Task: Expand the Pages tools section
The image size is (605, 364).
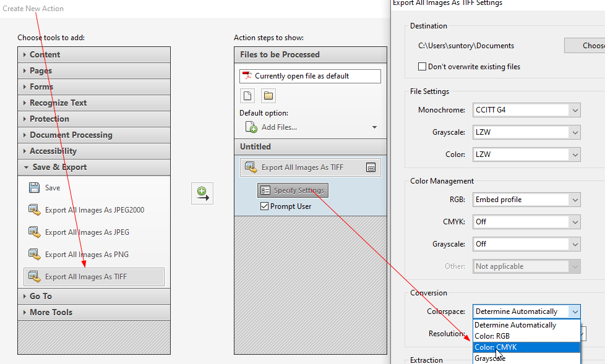Action: click(x=94, y=71)
